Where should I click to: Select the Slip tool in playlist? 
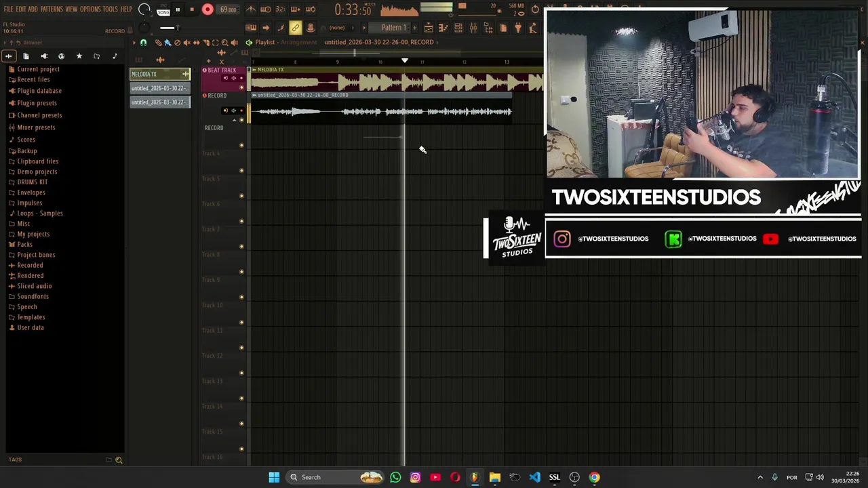tap(196, 43)
